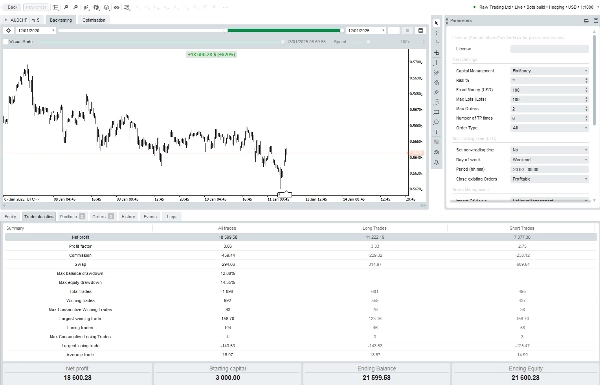Adjust the Max Orders stepper arrows
600x385 pixels.
586,109
